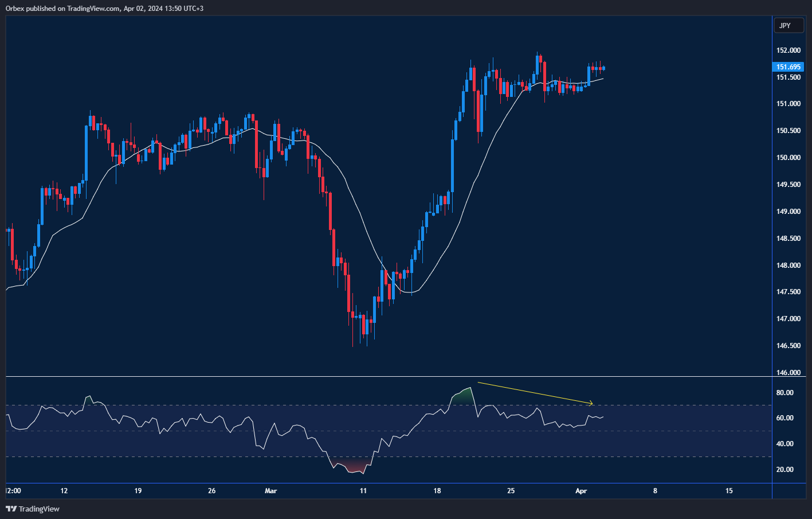This screenshot has height=519, width=812.
Task: Open the Apr label on the time axis
Action: tap(582, 491)
